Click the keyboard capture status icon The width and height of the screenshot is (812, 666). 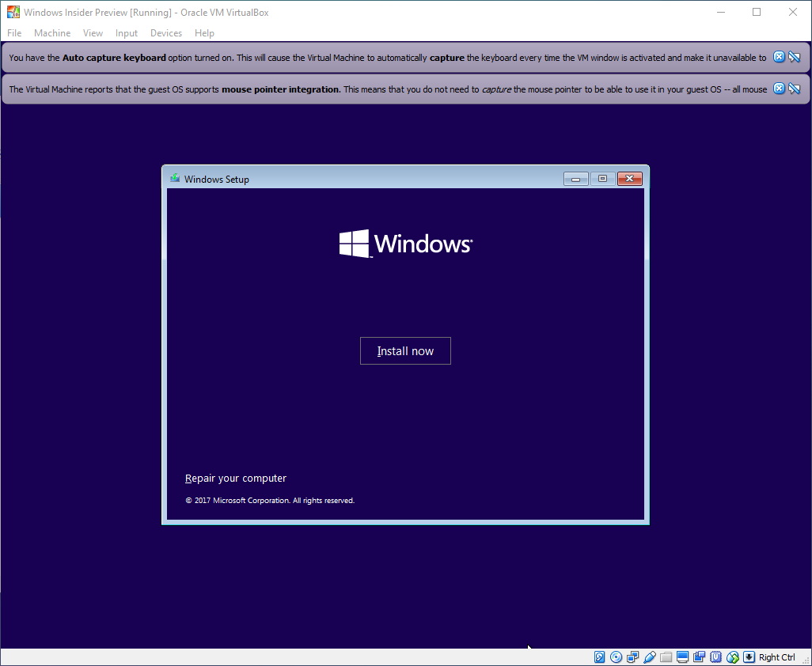(747, 657)
